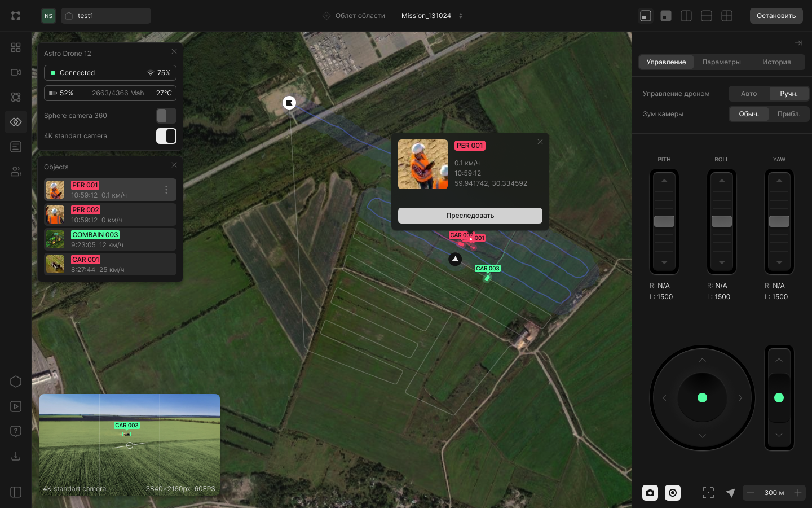Screen dimensions: 812x508
Task: Switch to the Параметры tab
Action: [x=721, y=62]
